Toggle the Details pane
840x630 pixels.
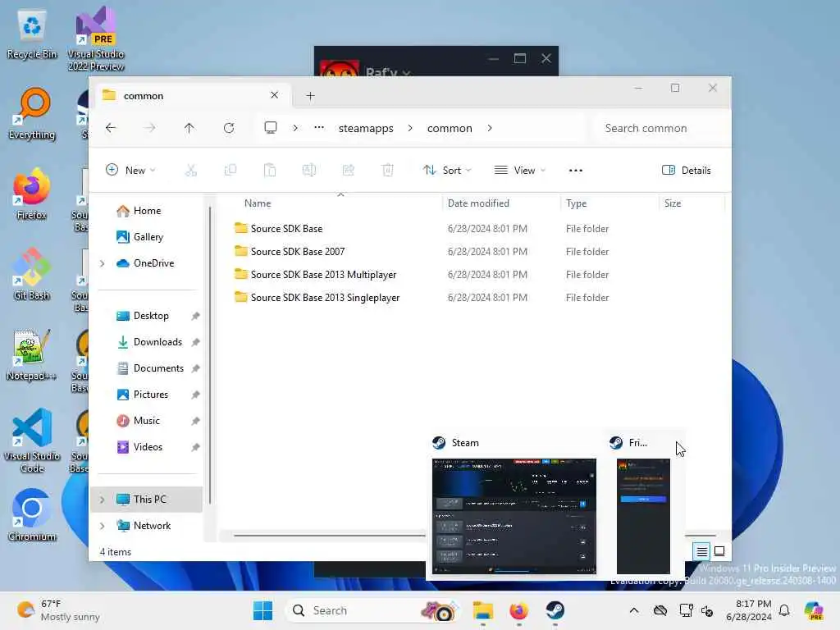pyautogui.click(x=687, y=171)
